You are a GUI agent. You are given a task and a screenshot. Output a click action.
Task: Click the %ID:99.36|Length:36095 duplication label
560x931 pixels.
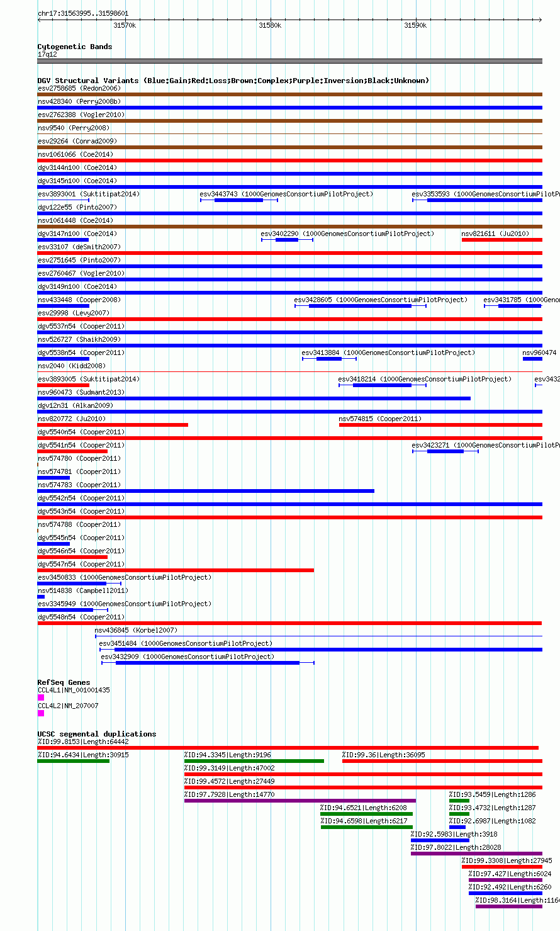pos(384,755)
